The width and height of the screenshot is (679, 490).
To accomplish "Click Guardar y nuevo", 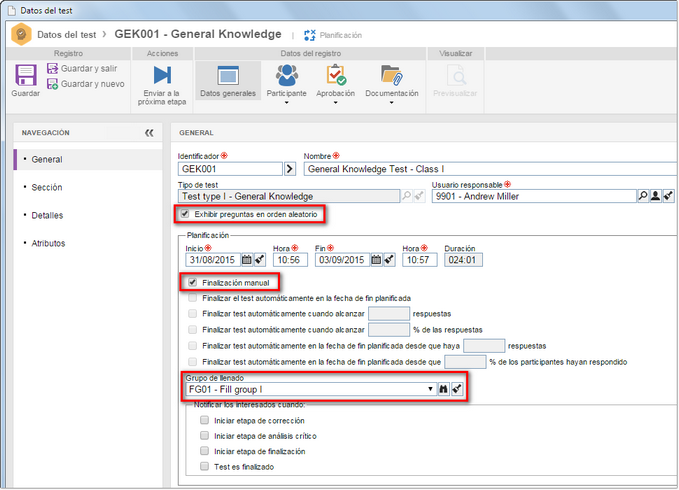I will point(86,84).
